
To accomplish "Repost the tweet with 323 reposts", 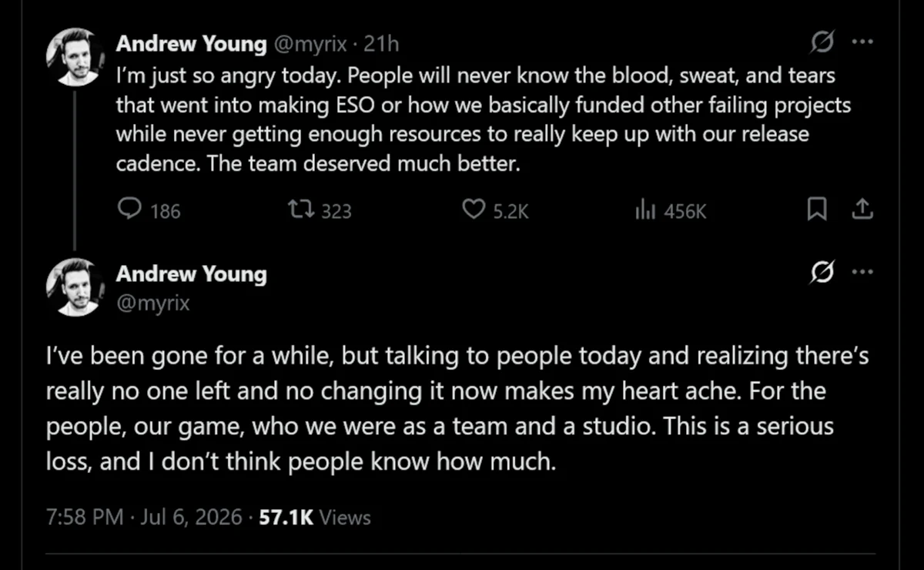I will [319, 210].
